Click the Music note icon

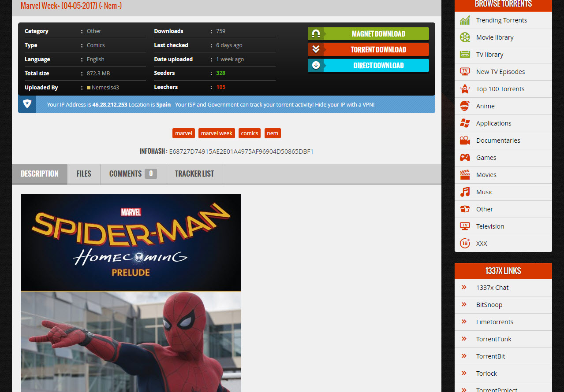pos(465,192)
